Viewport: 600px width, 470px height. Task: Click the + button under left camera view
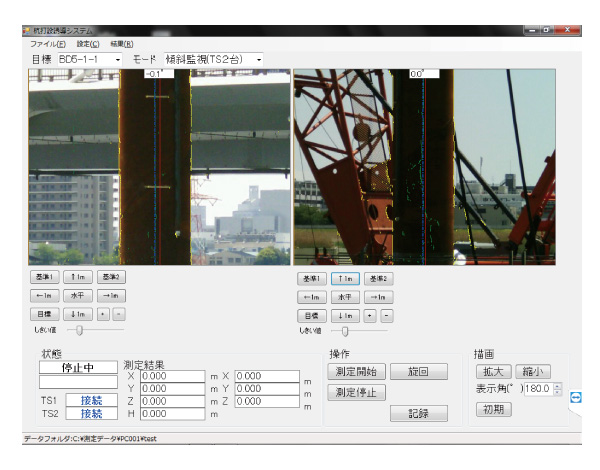click(103, 314)
